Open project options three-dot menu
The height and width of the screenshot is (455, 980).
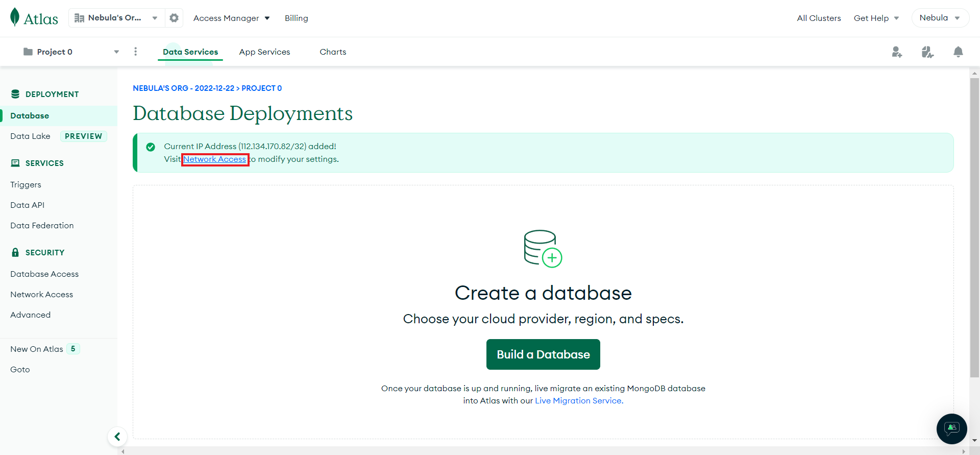(x=135, y=52)
